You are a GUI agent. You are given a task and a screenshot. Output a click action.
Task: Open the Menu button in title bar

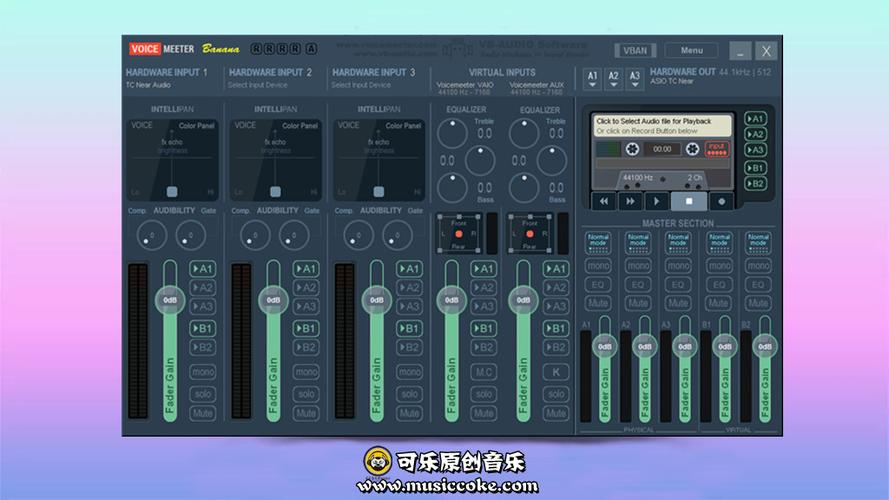pos(691,50)
